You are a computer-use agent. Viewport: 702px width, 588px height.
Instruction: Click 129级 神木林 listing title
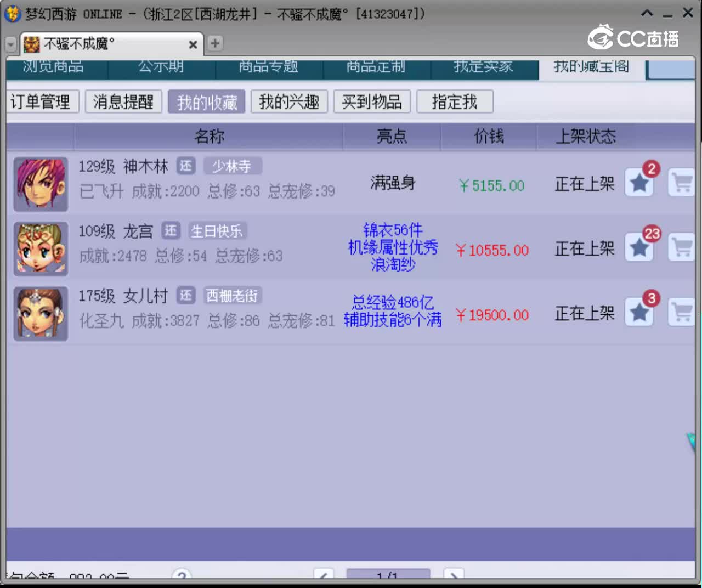point(123,166)
